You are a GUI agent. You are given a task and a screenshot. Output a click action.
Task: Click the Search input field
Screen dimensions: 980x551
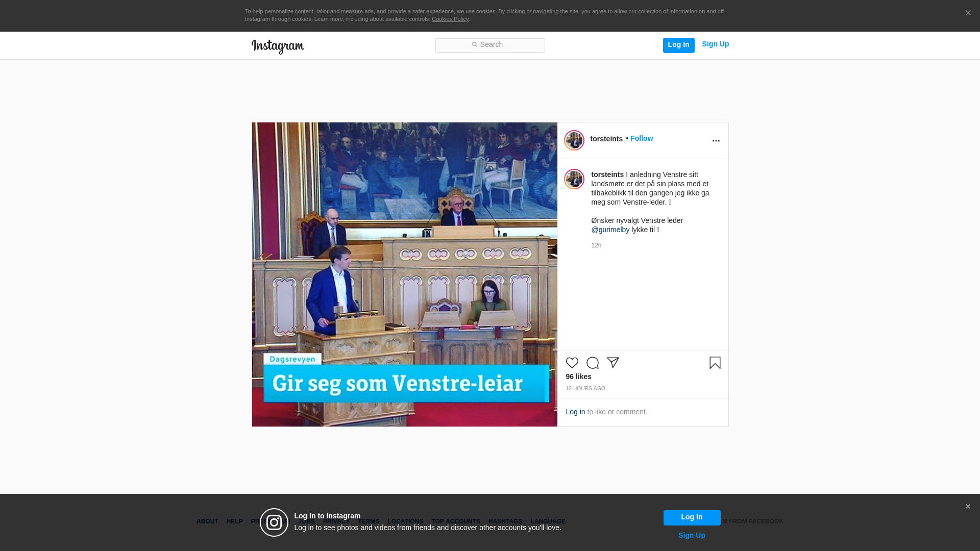[490, 45]
